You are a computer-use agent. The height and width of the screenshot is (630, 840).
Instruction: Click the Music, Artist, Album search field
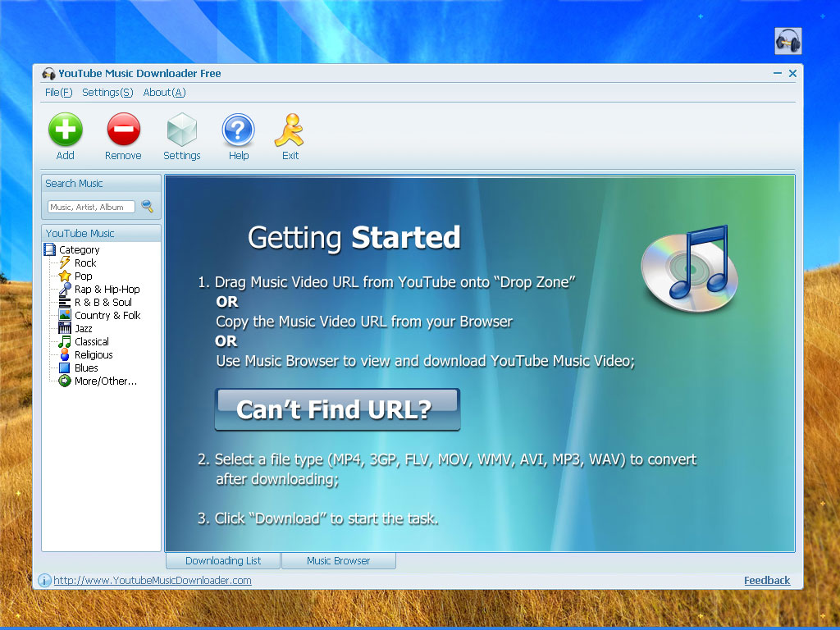point(91,207)
